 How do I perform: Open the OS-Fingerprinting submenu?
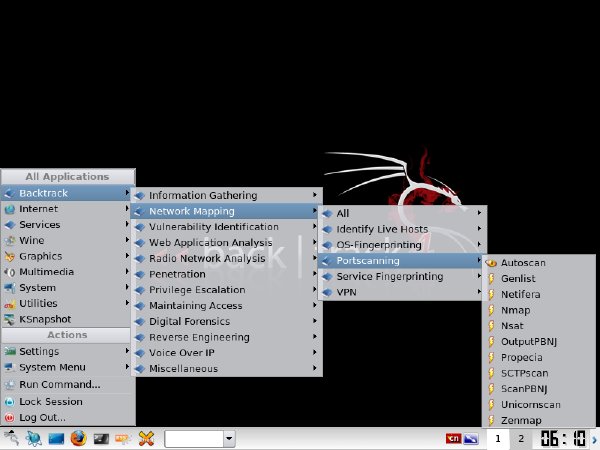[x=402, y=245]
